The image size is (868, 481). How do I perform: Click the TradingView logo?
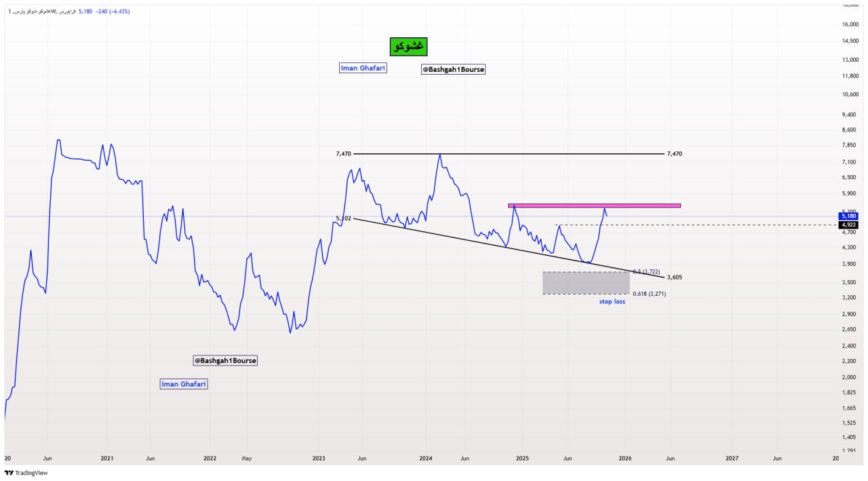pos(26,473)
